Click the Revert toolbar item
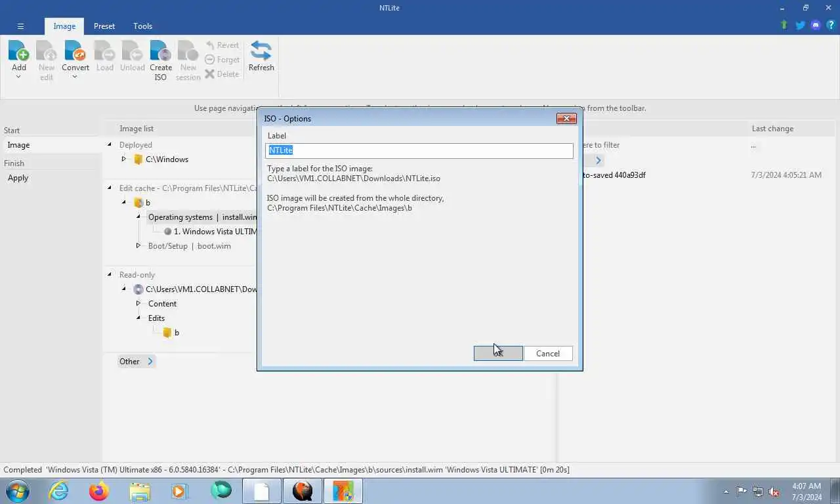The width and height of the screenshot is (840, 504). [222, 45]
